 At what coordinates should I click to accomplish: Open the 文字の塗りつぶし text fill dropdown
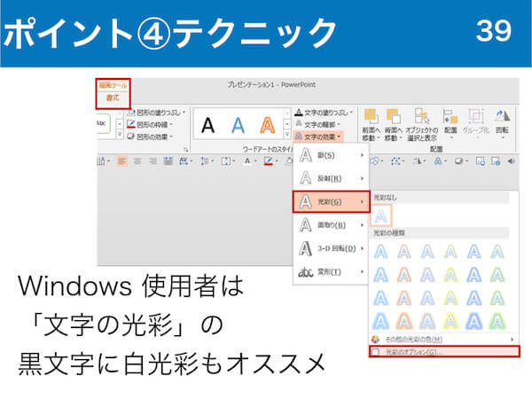(324, 113)
